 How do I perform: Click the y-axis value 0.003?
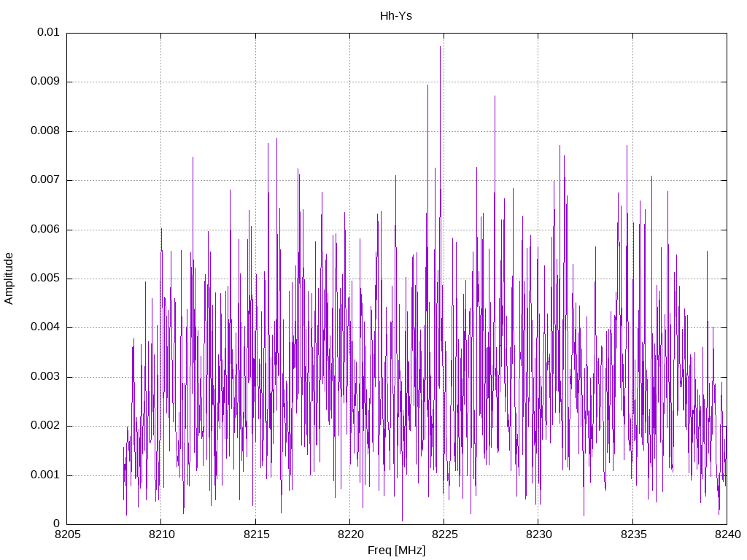coord(45,377)
